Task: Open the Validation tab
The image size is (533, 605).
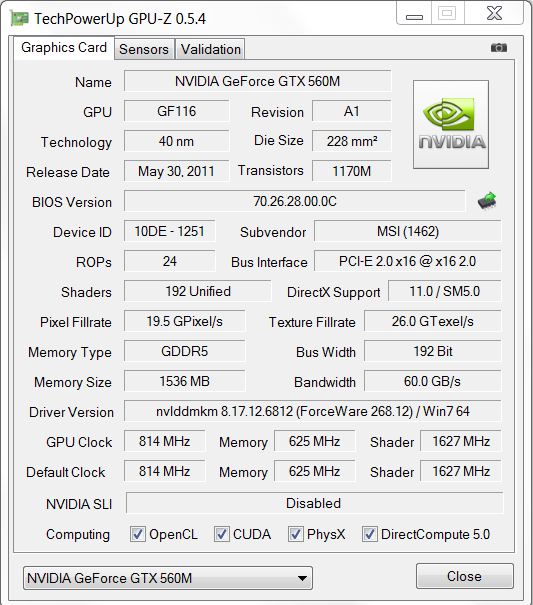Action: [211, 49]
